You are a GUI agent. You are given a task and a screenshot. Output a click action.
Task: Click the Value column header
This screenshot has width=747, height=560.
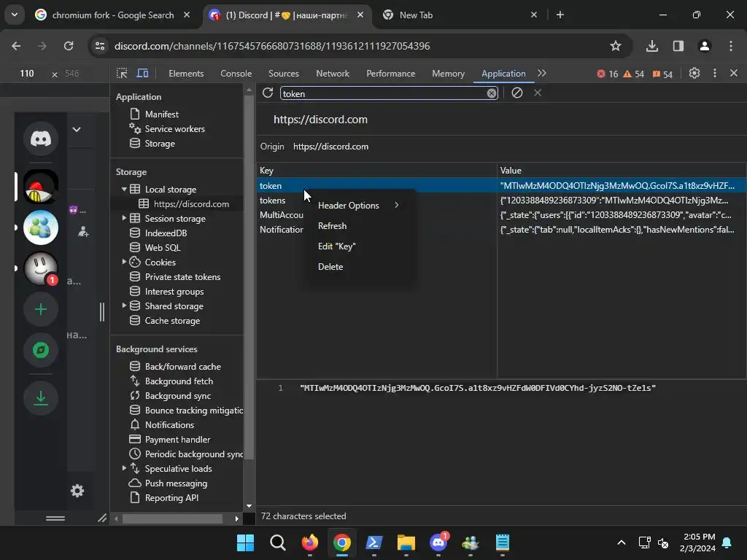622,171
